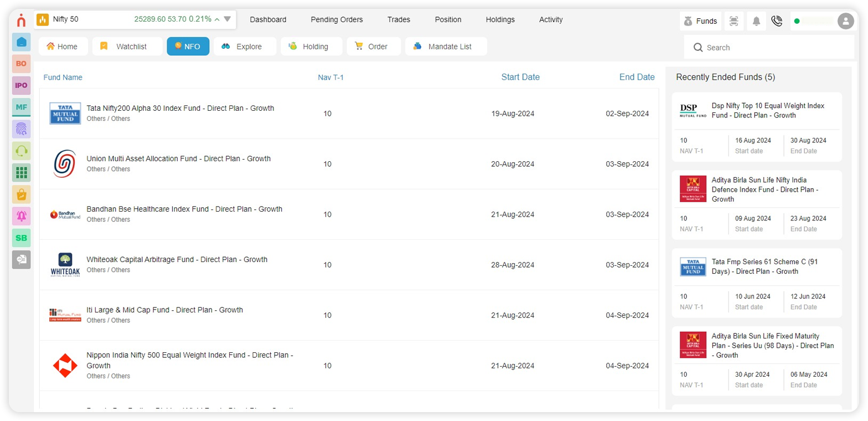Image resolution: width=868 pixels, height=421 pixels.
Task: Click the green grid apps icon
Action: [21, 172]
